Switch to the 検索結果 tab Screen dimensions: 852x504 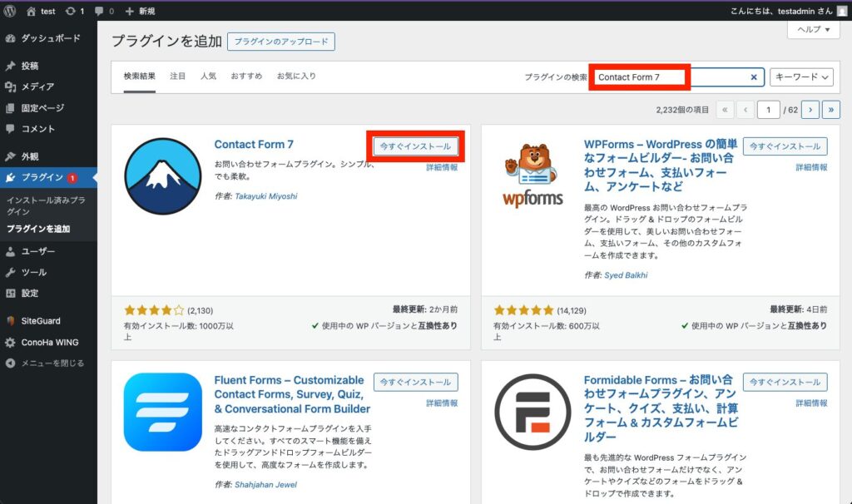[x=139, y=76]
